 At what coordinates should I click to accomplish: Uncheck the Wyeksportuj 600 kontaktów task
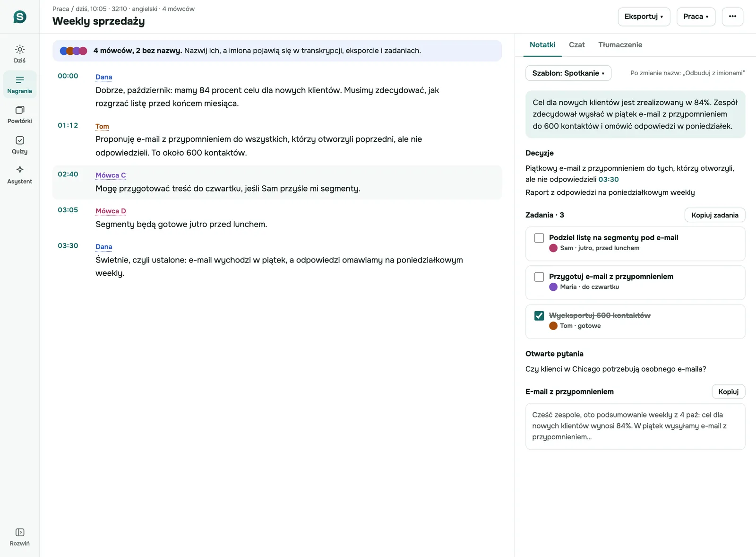(539, 315)
